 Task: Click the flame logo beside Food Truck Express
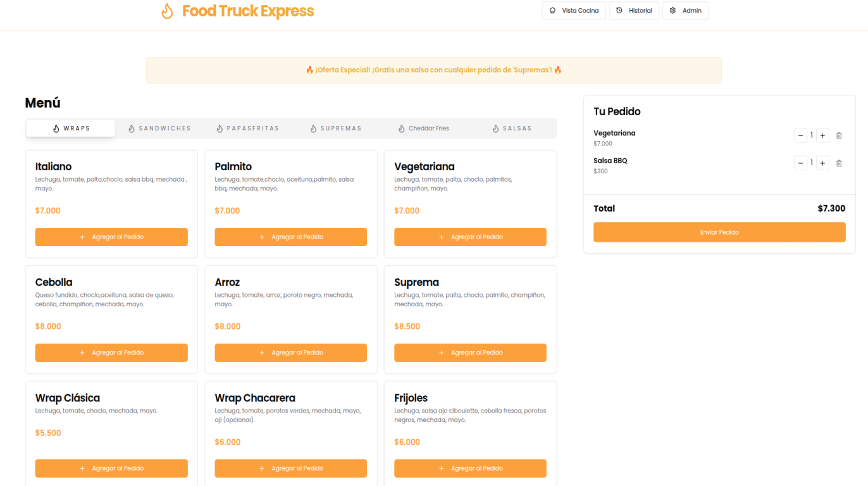[167, 11]
